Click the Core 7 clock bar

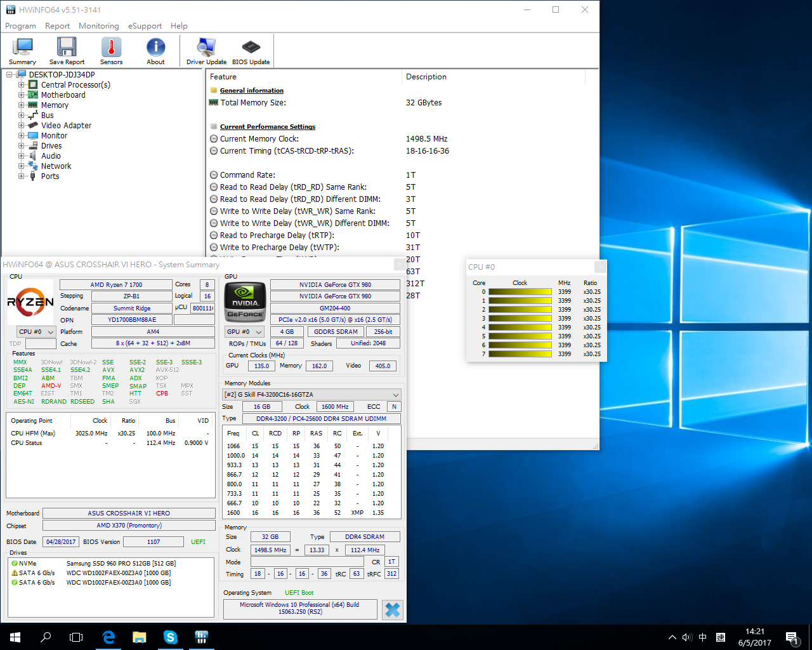520,354
